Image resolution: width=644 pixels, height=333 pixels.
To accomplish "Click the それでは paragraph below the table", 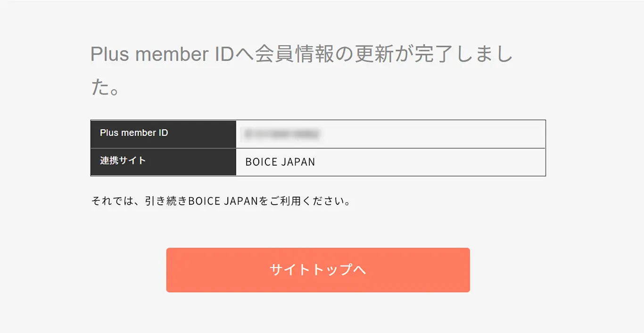I will (x=221, y=201).
